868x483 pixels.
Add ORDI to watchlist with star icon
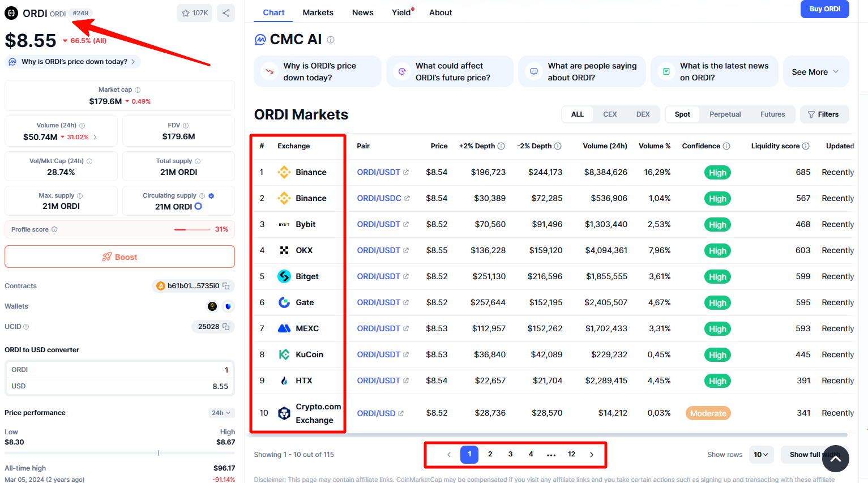tap(194, 13)
